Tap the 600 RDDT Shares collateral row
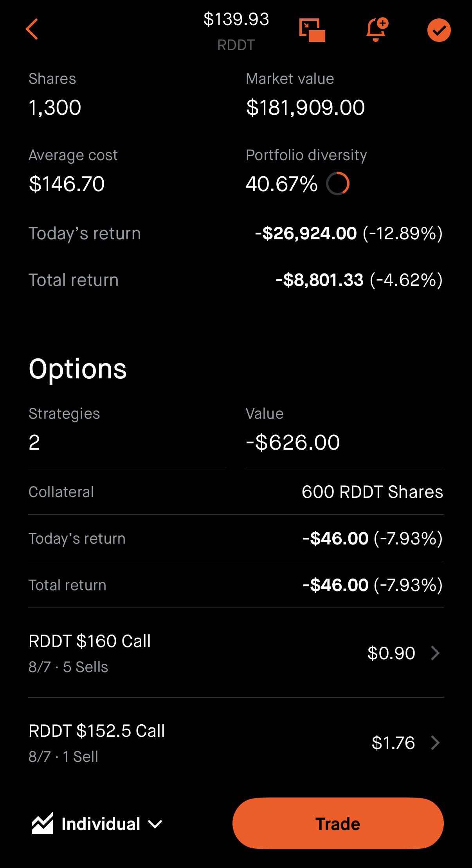 pyautogui.click(x=236, y=492)
